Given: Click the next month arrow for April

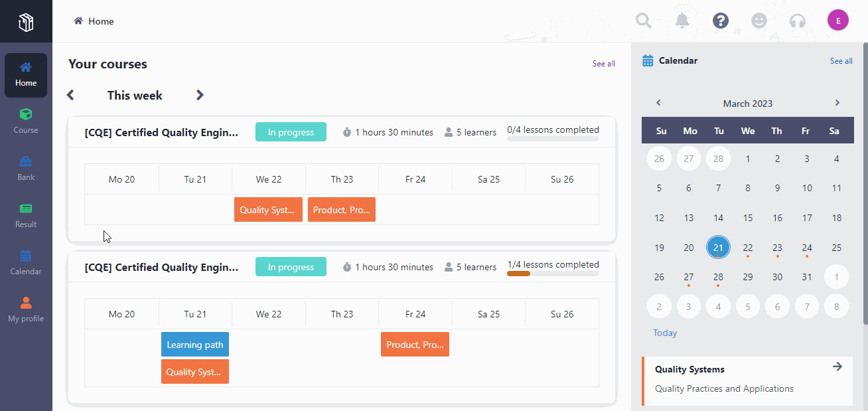Looking at the screenshot, I should pyautogui.click(x=837, y=103).
